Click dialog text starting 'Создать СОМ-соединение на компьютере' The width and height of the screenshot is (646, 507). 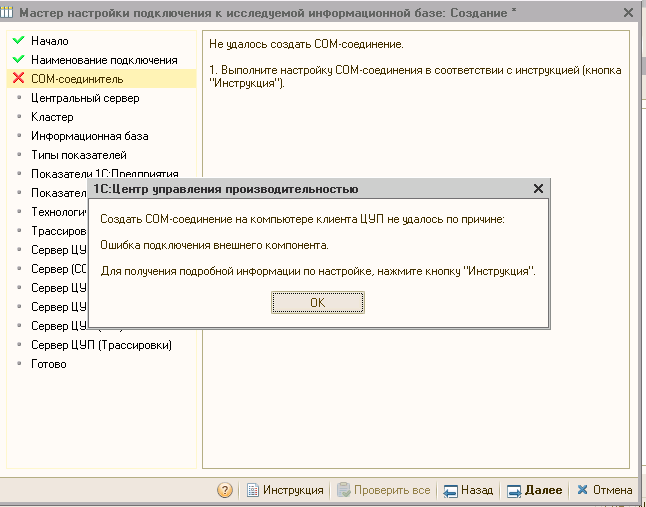click(x=302, y=219)
